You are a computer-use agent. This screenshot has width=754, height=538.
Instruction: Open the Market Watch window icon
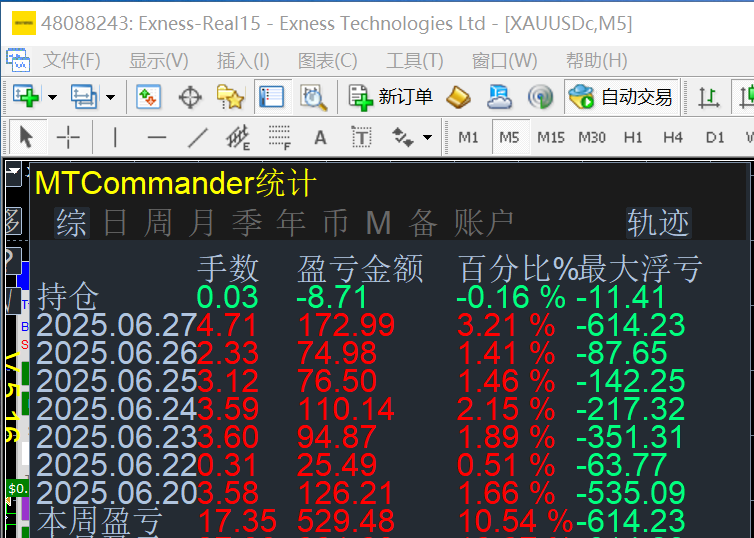click(x=148, y=97)
